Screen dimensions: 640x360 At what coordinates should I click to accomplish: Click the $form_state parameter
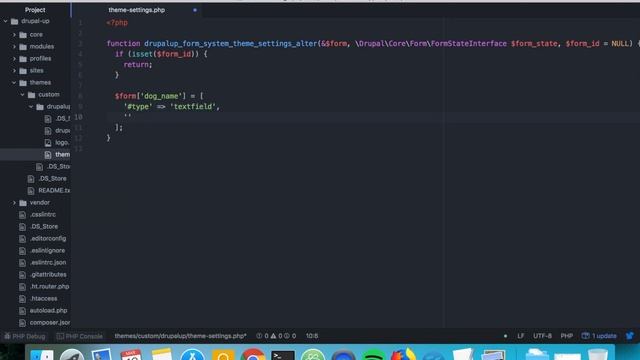[534, 43]
